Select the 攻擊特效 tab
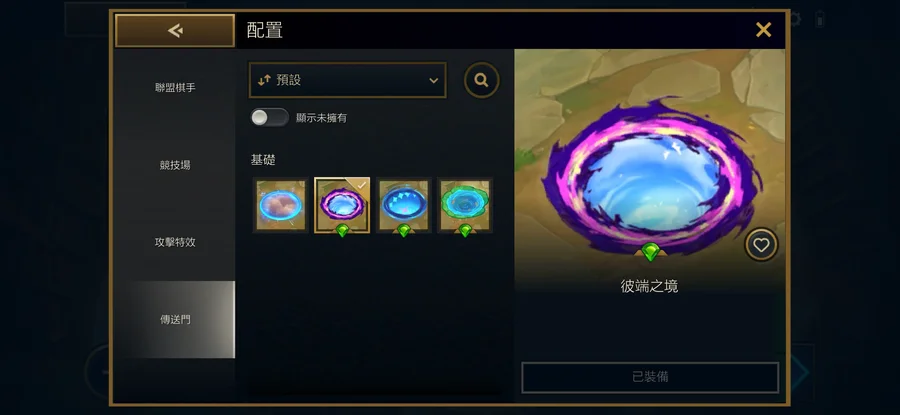This screenshot has width=900, height=415. pyautogui.click(x=175, y=242)
